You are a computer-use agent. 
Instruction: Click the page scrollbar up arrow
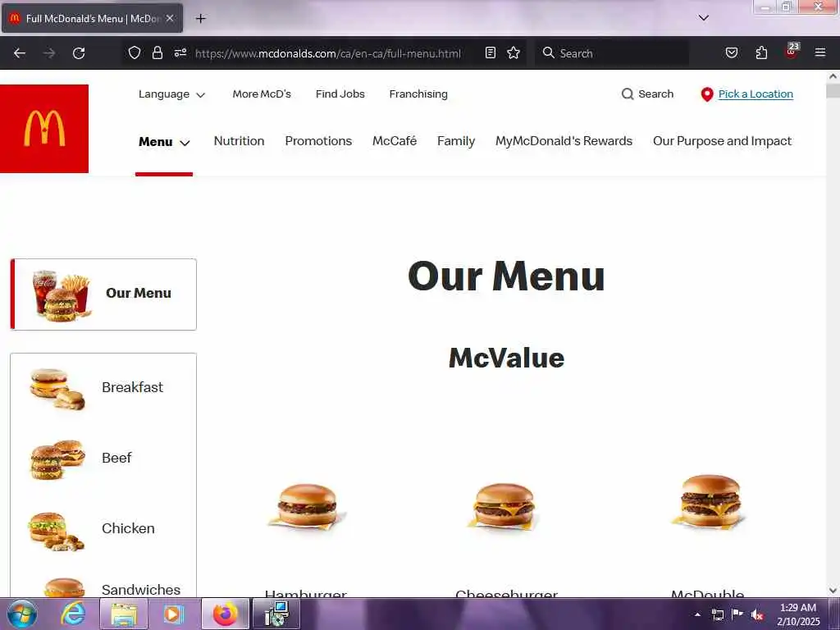833,76
